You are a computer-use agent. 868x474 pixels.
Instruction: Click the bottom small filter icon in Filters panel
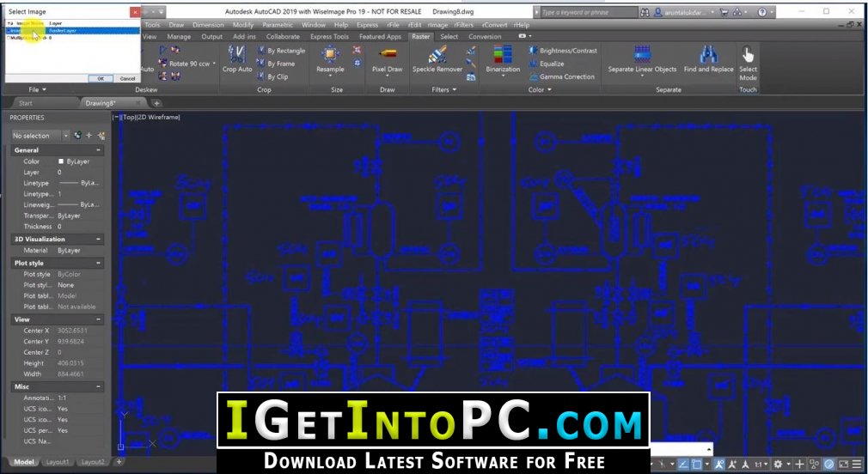click(x=471, y=77)
